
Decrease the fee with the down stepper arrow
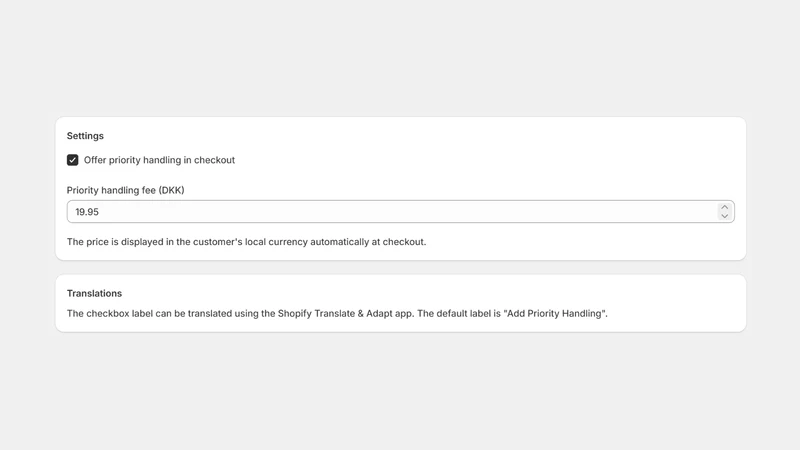[724, 216]
